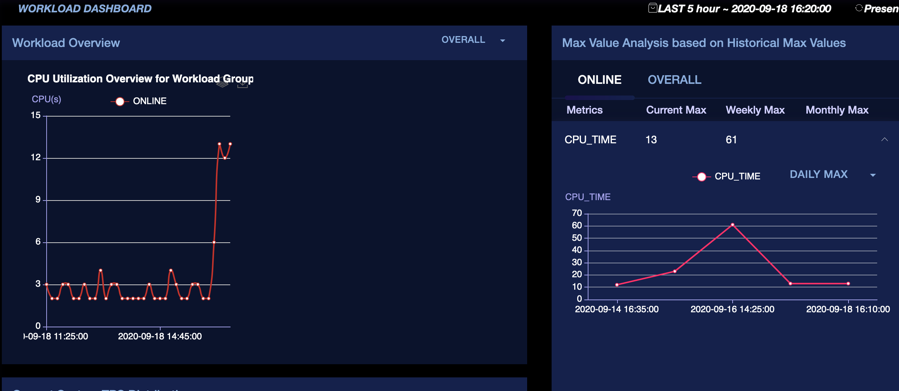Toggle the ONLINE legend series marker
This screenshot has height=391, width=899.
120,101
